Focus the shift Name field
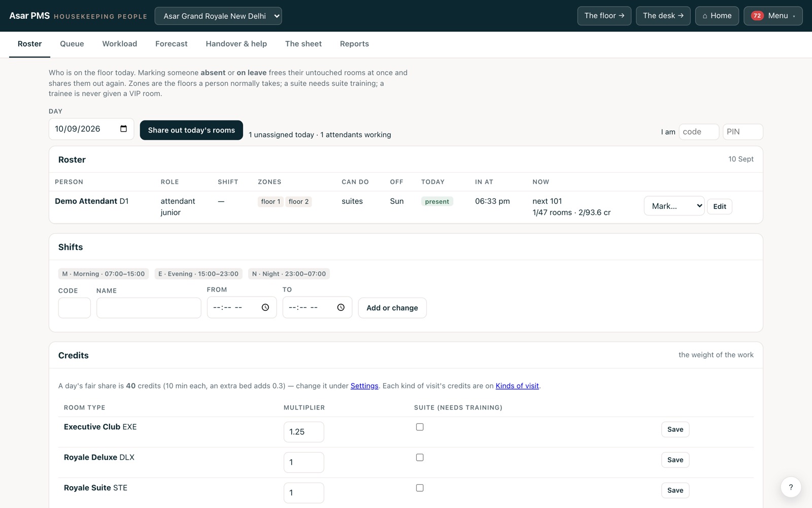The image size is (812, 508). tap(149, 308)
